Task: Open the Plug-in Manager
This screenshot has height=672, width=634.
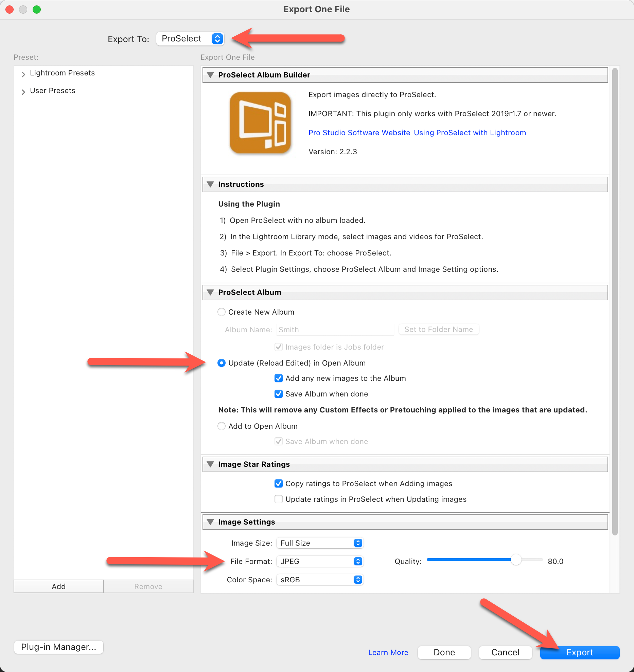Action: (x=58, y=647)
